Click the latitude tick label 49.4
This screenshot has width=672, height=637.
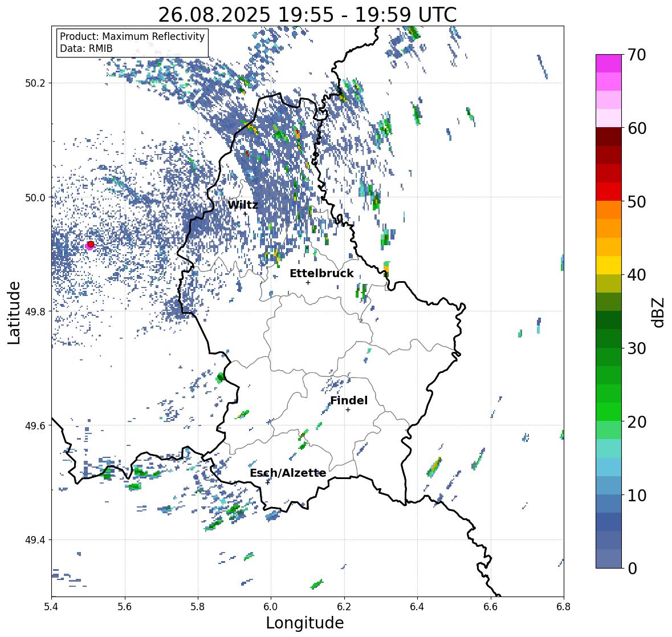35,540
